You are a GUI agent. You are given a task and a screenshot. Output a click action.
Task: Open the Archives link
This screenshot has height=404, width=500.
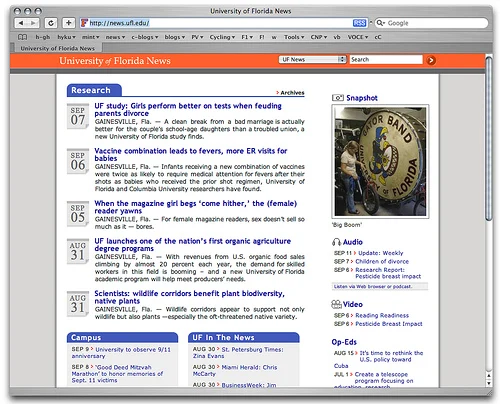coord(292,93)
